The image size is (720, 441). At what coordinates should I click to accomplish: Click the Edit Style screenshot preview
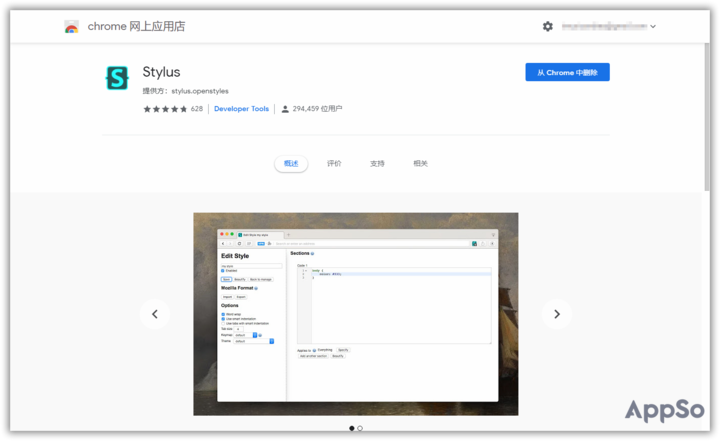355,314
